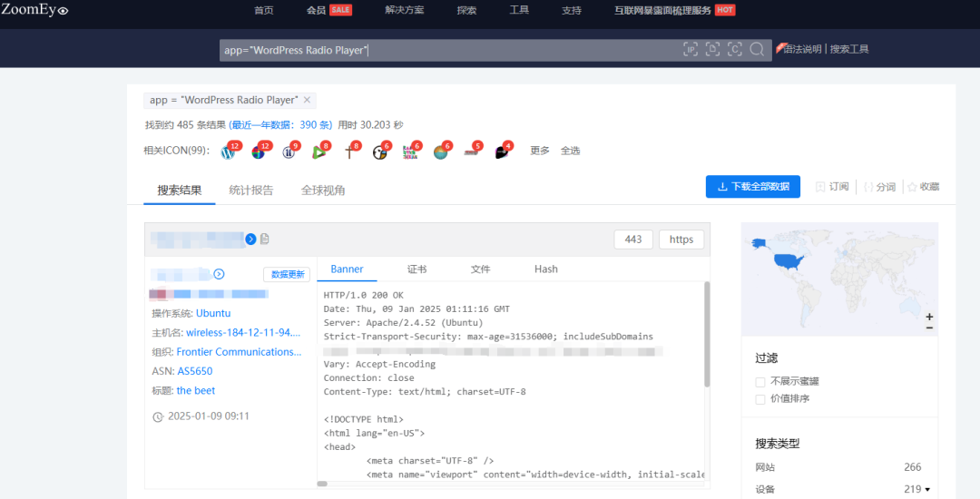The height and width of the screenshot is (499, 980).
Task: Open the 支持 menu item
Action: point(572,11)
